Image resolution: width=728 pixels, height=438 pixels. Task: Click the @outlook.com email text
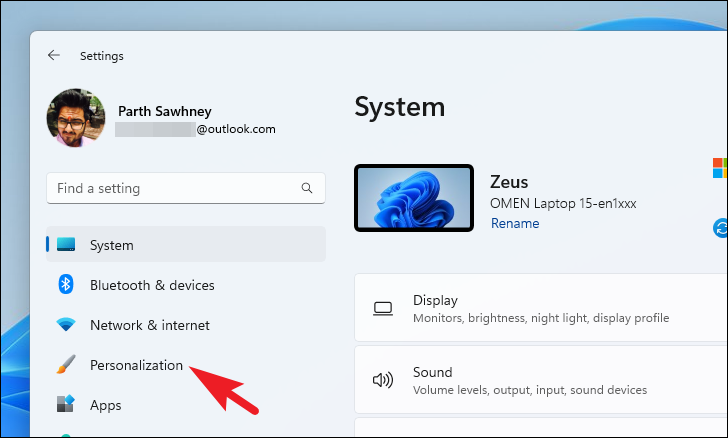point(236,129)
